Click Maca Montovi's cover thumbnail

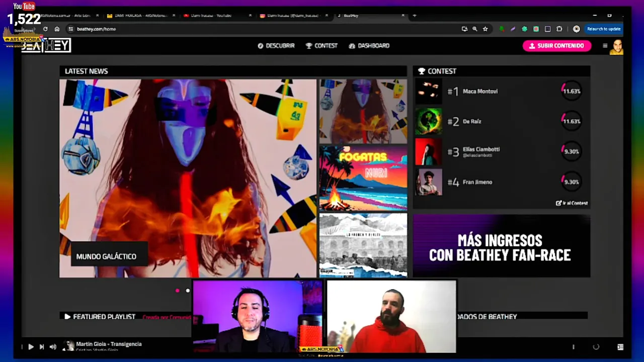428,92
